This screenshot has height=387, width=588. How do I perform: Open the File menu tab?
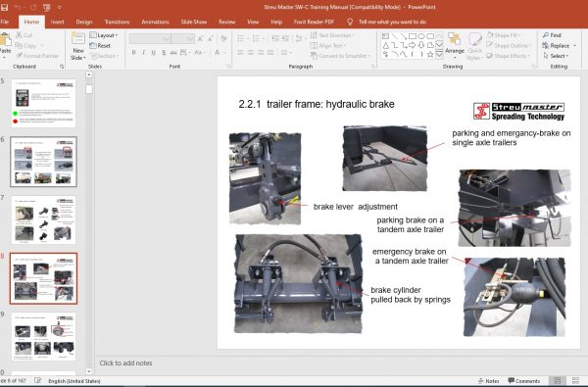(x=5, y=22)
